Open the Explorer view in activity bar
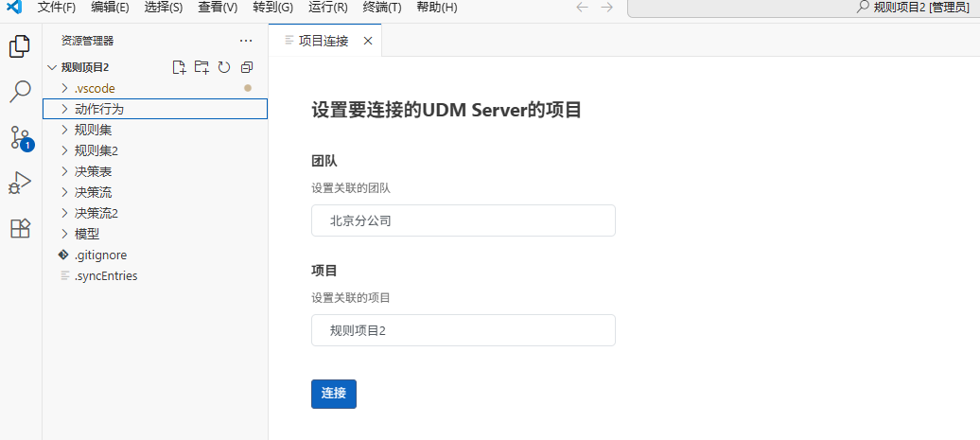980x440 pixels. (x=20, y=46)
